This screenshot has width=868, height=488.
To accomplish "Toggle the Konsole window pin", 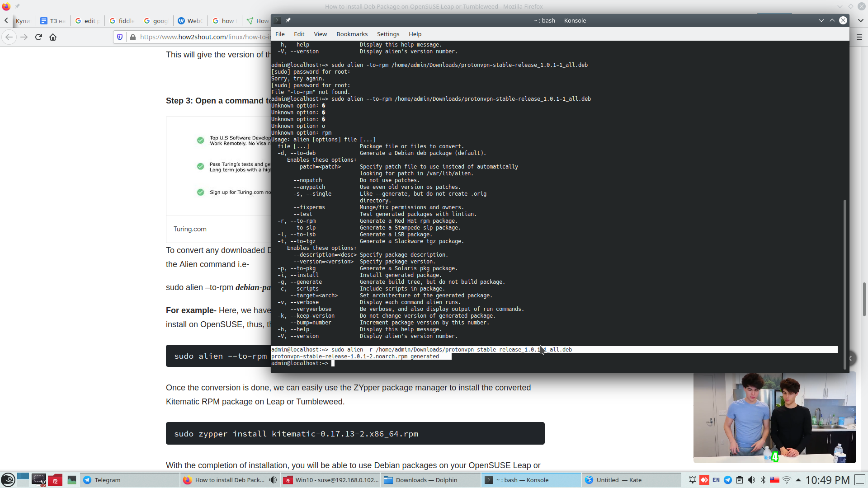I will point(288,20).
